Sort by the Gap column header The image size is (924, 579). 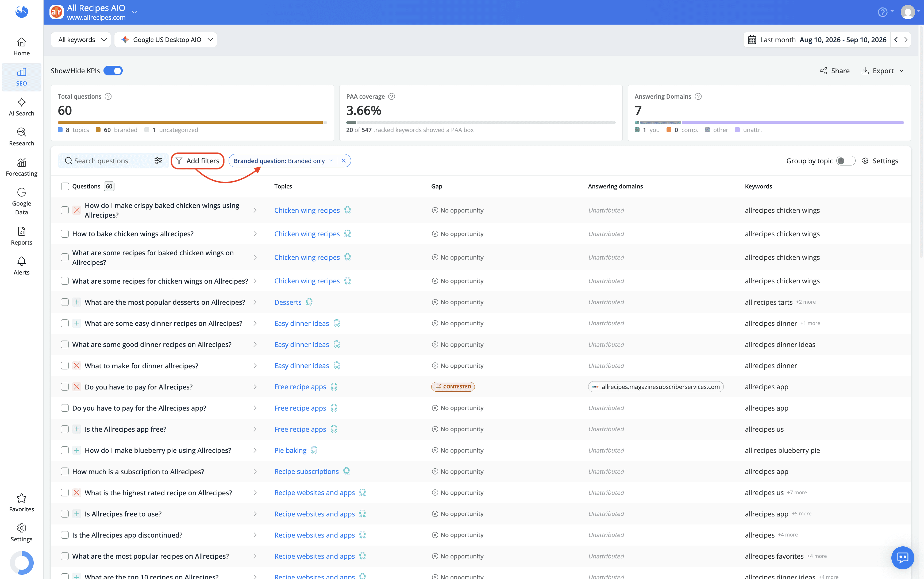click(437, 187)
